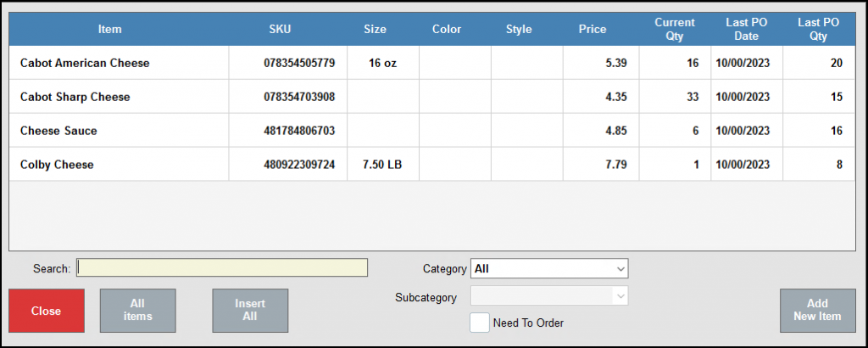The image size is (868, 348).
Task: Sort by Last PO Date header
Action: (x=746, y=30)
